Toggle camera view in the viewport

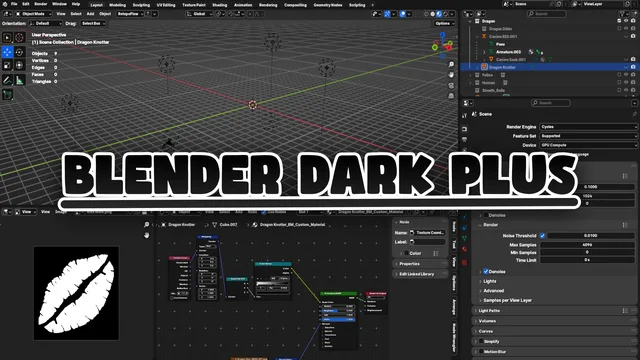coord(451,86)
